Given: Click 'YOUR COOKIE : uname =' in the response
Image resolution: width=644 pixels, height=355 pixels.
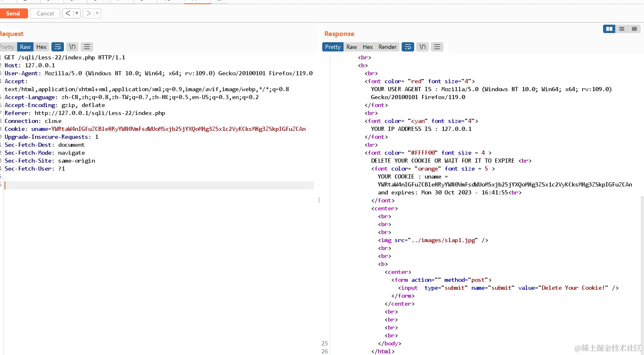Looking at the screenshot, I should pyautogui.click(x=413, y=176).
